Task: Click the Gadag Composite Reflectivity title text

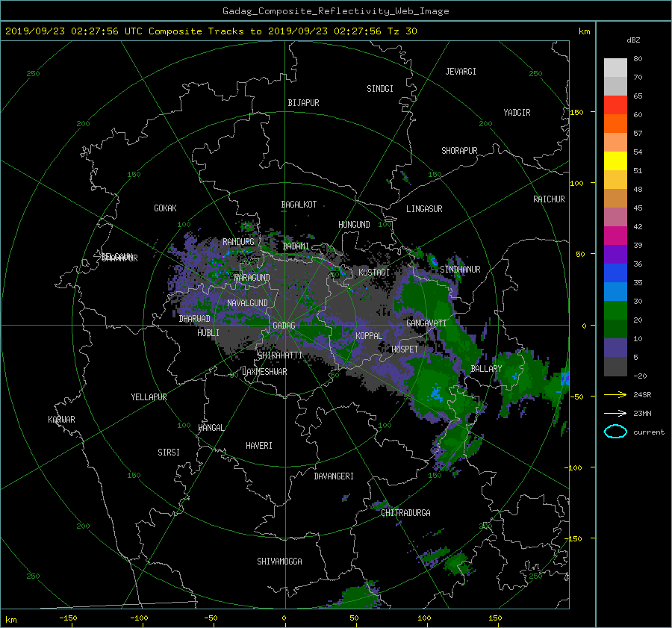Action: pos(335,11)
